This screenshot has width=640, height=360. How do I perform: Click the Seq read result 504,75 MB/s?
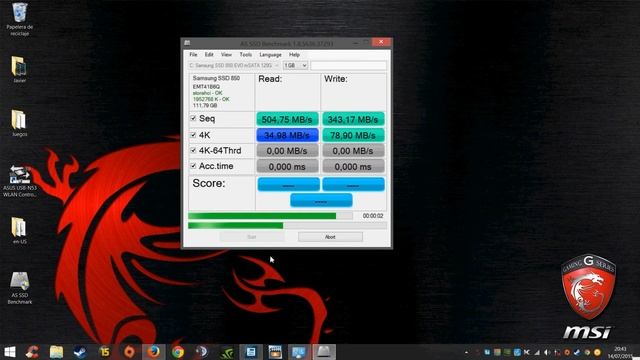pyautogui.click(x=287, y=119)
